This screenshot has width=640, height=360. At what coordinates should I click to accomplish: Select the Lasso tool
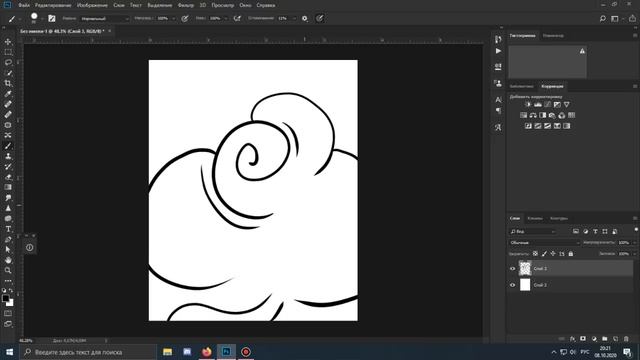point(8,62)
